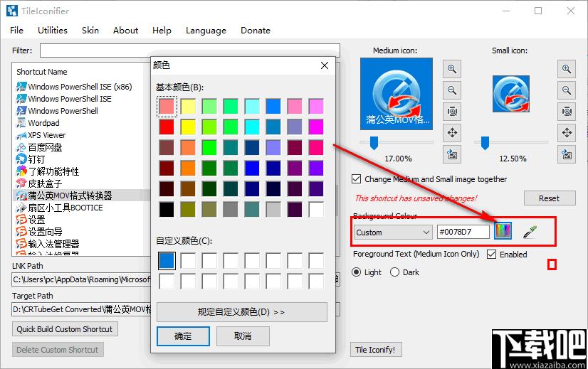This screenshot has height=369, width=588.
Task: Zoom in the Small icon image
Action: point(566,69)
